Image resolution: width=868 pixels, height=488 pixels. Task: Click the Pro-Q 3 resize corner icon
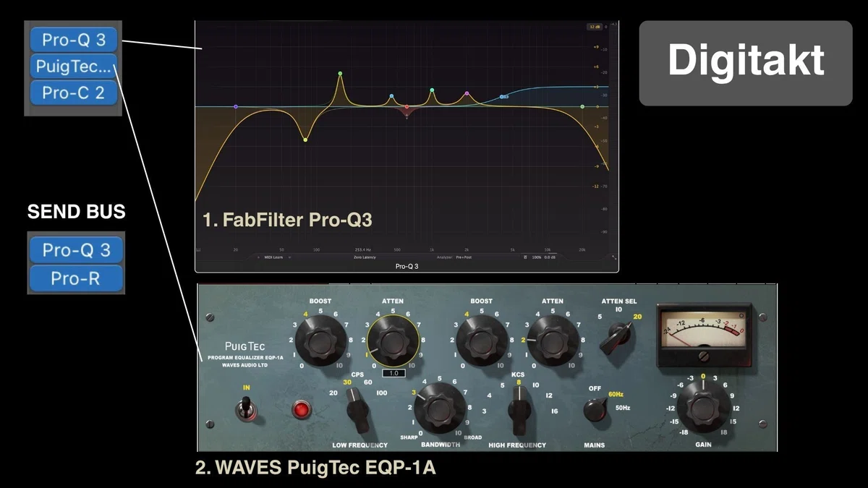613,257
